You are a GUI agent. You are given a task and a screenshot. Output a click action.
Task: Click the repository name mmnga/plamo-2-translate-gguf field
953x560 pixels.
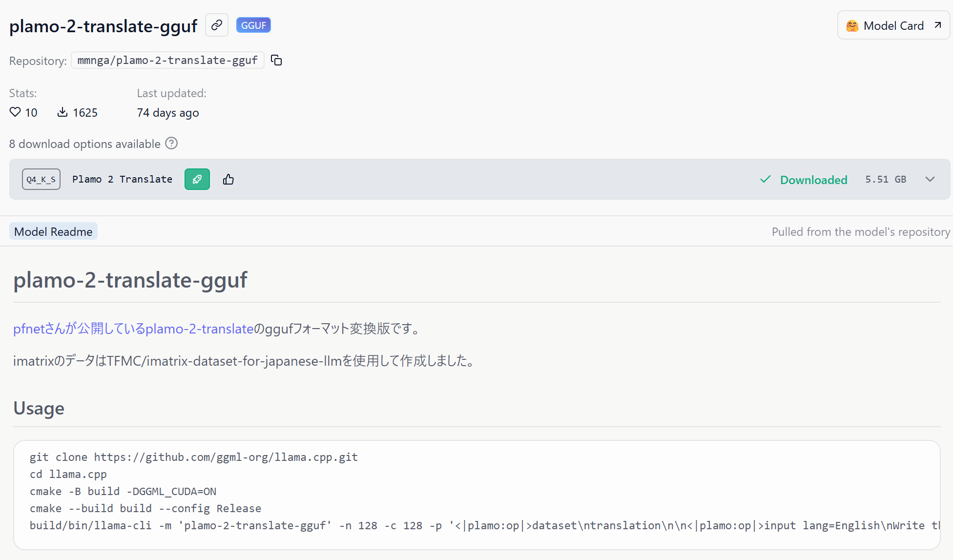[167, 60]
